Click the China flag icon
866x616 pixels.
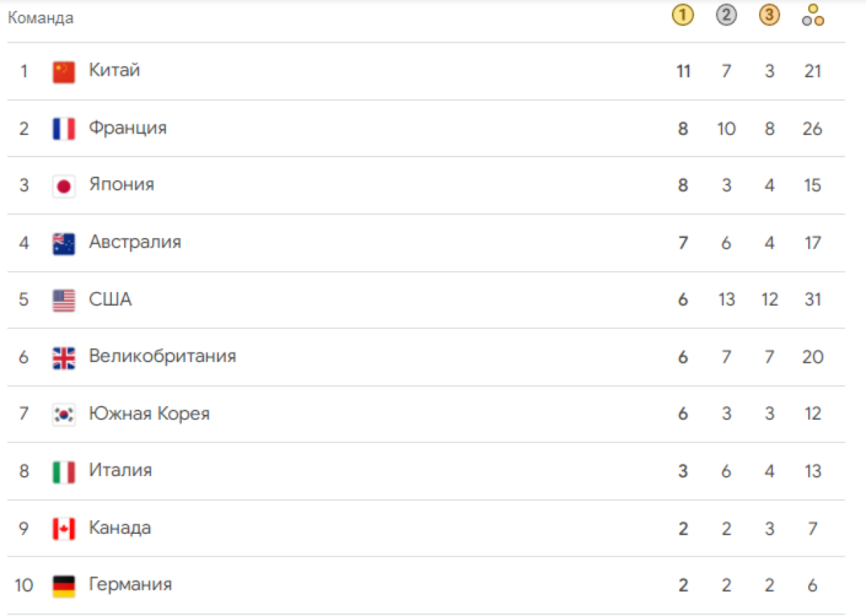[64, 71]
